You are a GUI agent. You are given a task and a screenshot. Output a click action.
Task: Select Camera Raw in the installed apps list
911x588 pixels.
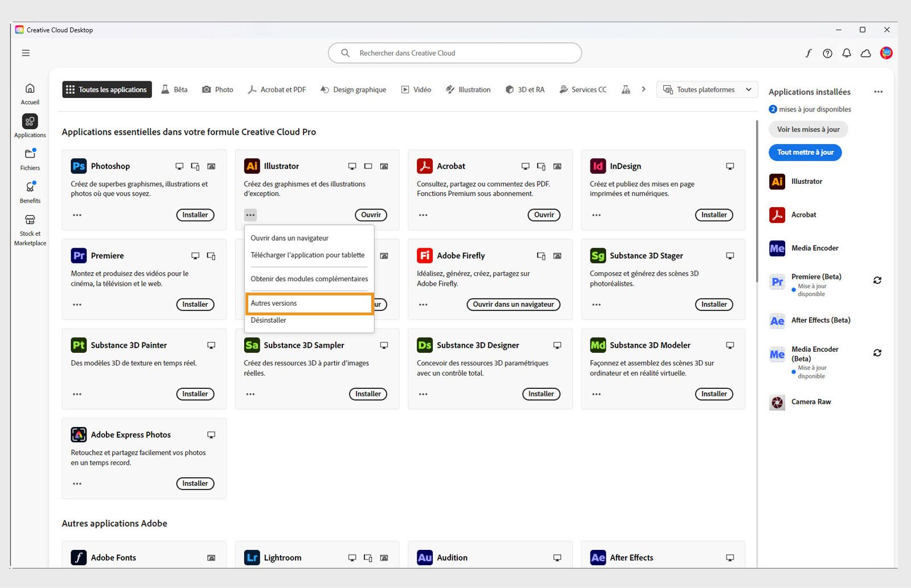(x=811, y=402)
